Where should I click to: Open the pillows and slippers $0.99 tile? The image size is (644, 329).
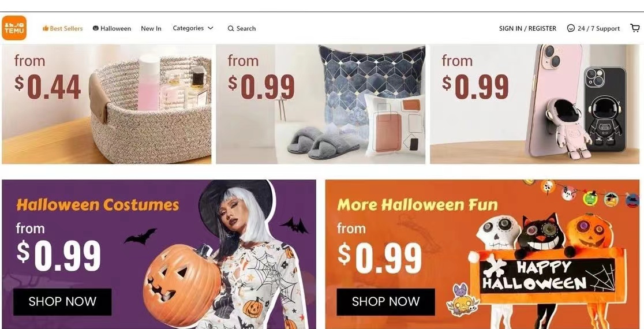click(x=321, y=104)
